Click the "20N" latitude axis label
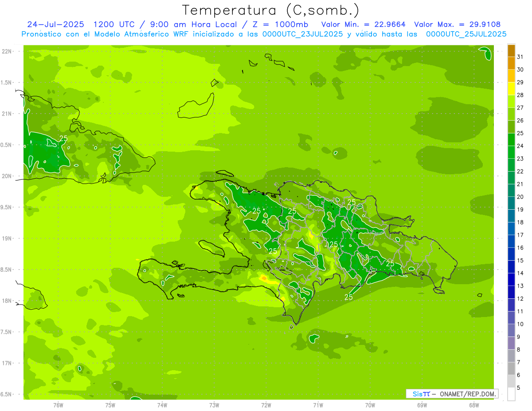Screen dimensions: 532x411 click(x=7, y=176)
